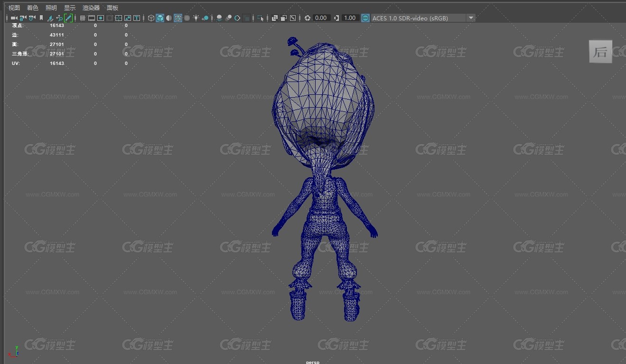Toggle the Field Chart icon
The height and width of the screenshot is (364, 626).
[x=119, y=18]
